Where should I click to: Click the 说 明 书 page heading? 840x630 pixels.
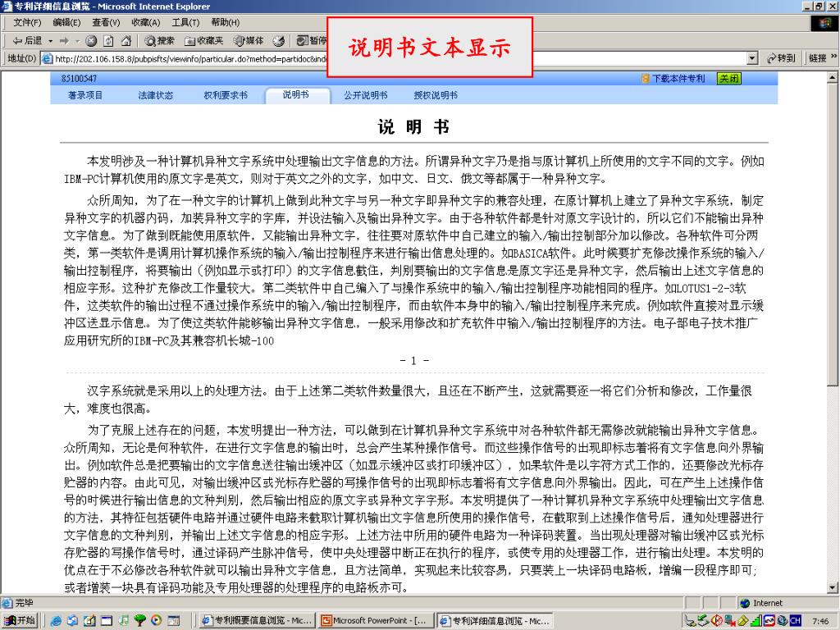click(413, 127)
